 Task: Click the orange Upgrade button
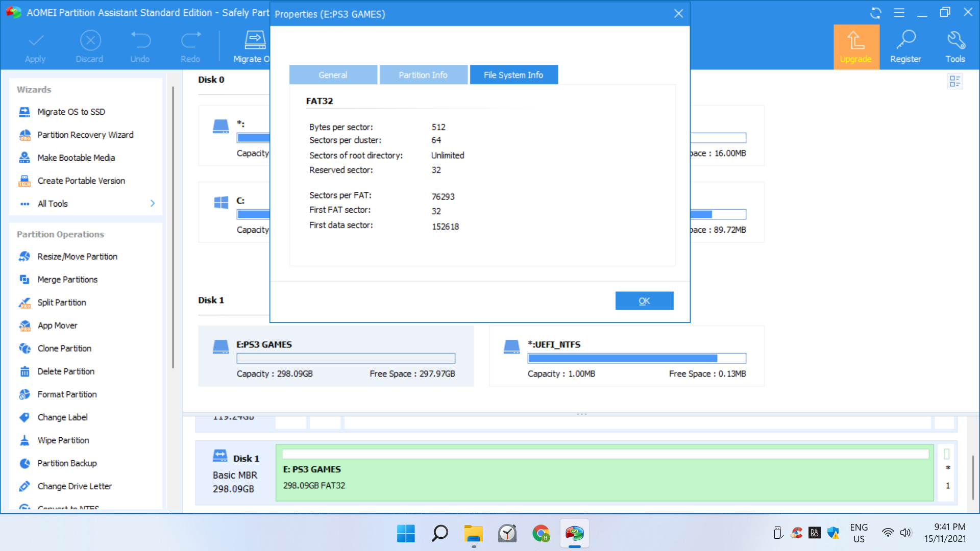(x=856, y=47)
